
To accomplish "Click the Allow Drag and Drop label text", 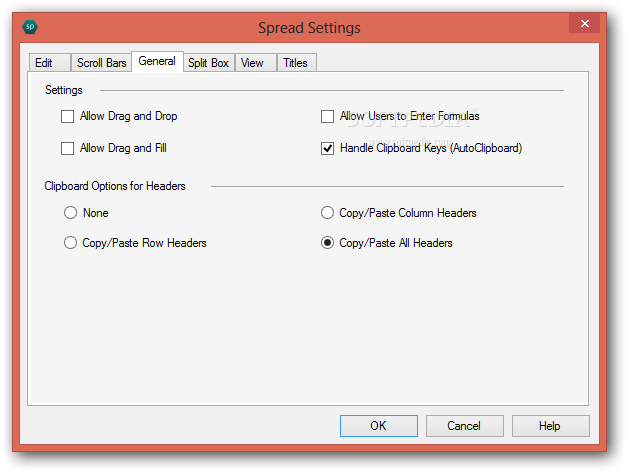I will (128, 116).
